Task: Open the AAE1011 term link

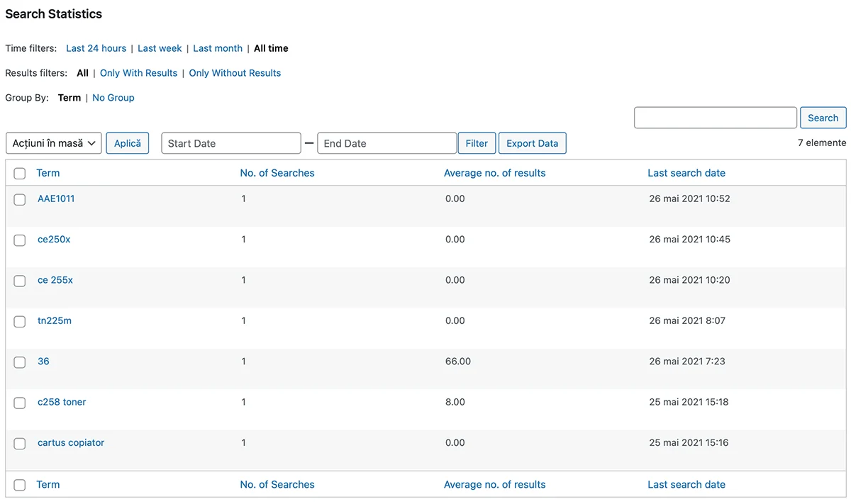Action: pos(56,198)
